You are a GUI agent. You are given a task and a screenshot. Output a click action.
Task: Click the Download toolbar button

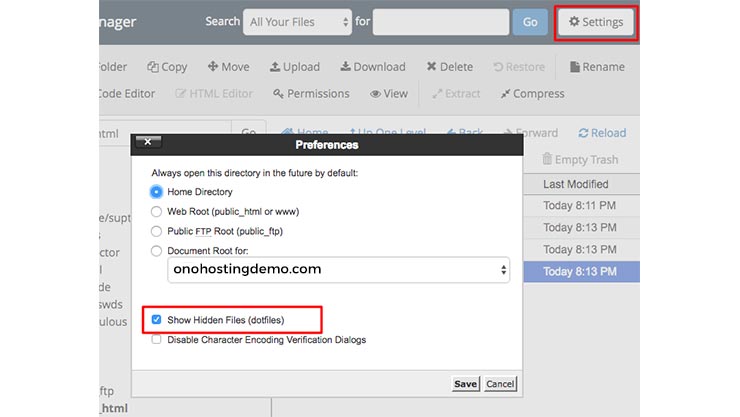[372, 67]
